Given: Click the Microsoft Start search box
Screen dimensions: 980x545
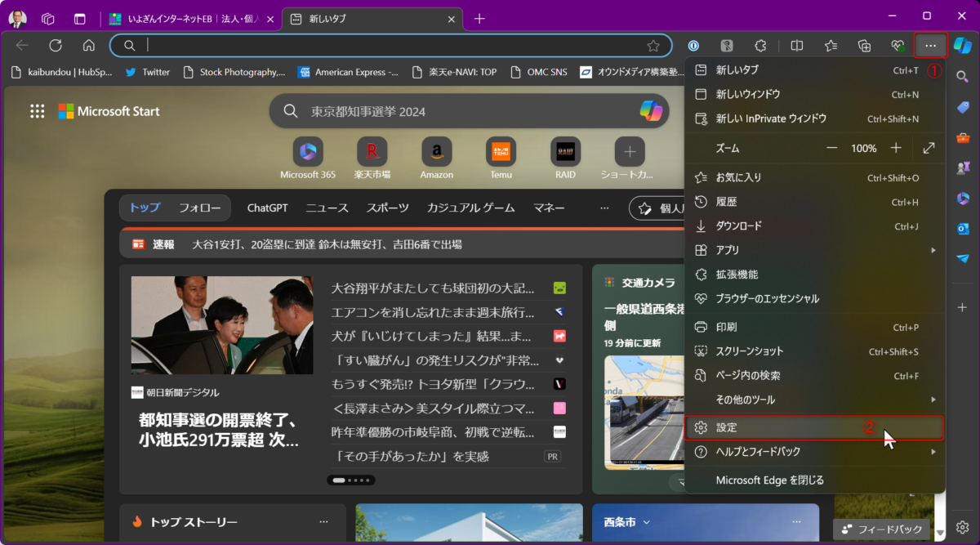Looking at the screenshot, I should point(470,111).
